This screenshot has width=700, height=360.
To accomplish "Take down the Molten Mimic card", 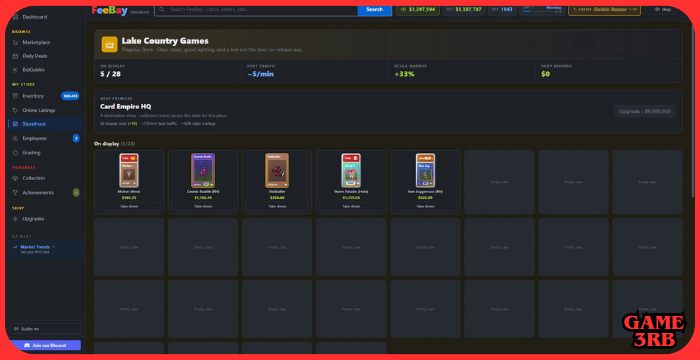I will pos(129,206).
